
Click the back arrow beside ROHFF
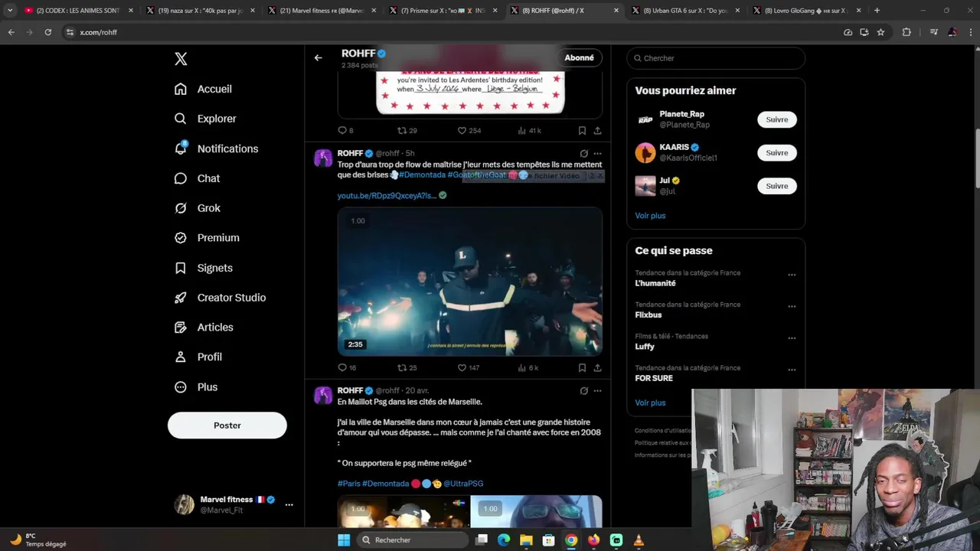coord(318,58)
